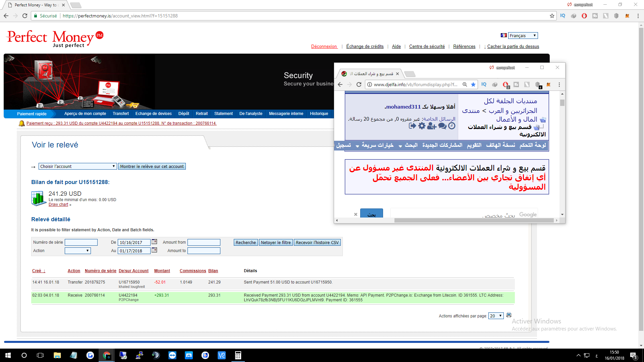The width and height of the screenshot is (644, 362).
Task: Open the Statement tab
Action: pyautogui.click(x=223, y=114)
